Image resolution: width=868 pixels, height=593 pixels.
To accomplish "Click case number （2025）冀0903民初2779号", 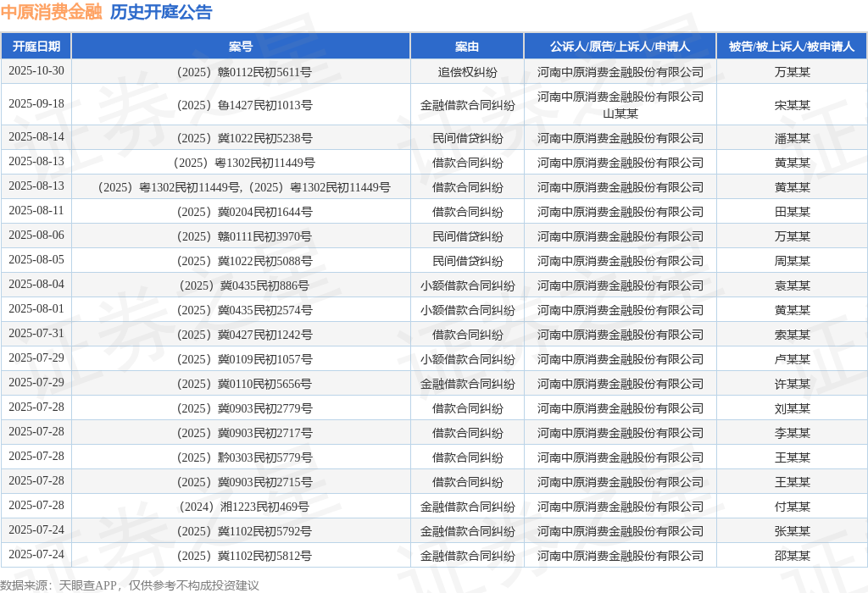I will [241, 408].
